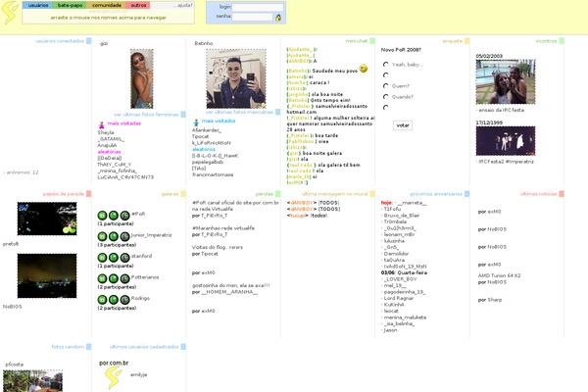Click the female figure icon by mais visitadas

pyautogui.click(x=102, y=124)
